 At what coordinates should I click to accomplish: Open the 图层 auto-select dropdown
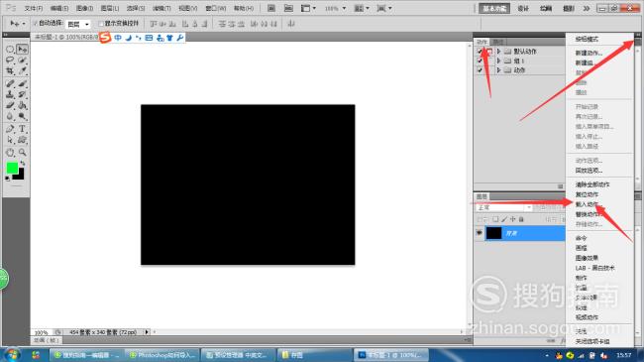point(78,24)
